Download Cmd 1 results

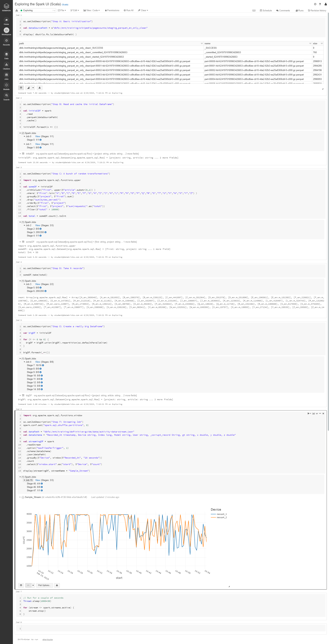pyautogui.click(x=39, y=88)
